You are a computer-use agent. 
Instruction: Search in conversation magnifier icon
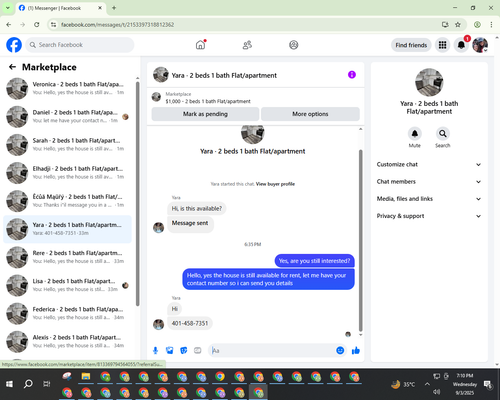(x=443, y=134)
